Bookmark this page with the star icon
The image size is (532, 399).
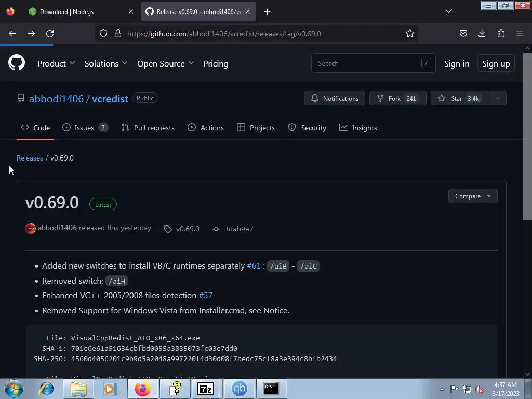click(410, 34)
